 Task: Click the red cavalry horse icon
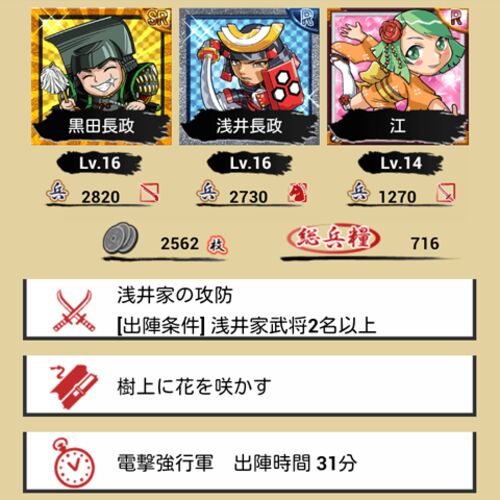click(x=298, y=193)
